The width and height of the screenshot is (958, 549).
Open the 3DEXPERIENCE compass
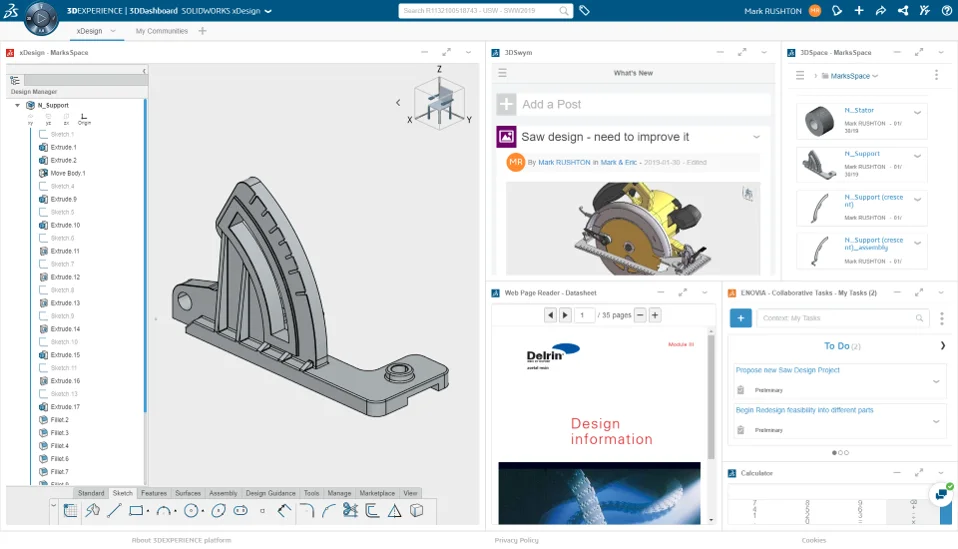tap(40, 16)
